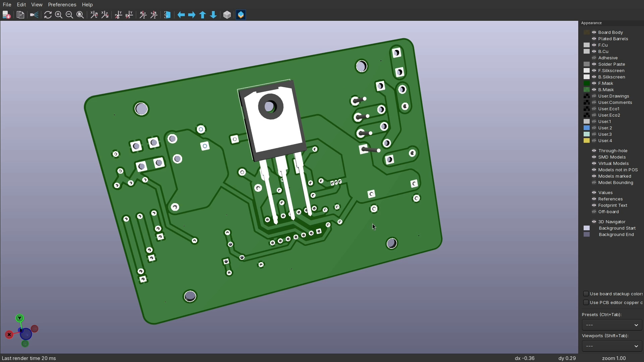Open the File menu
644x362 pixels.
point(7,4)
